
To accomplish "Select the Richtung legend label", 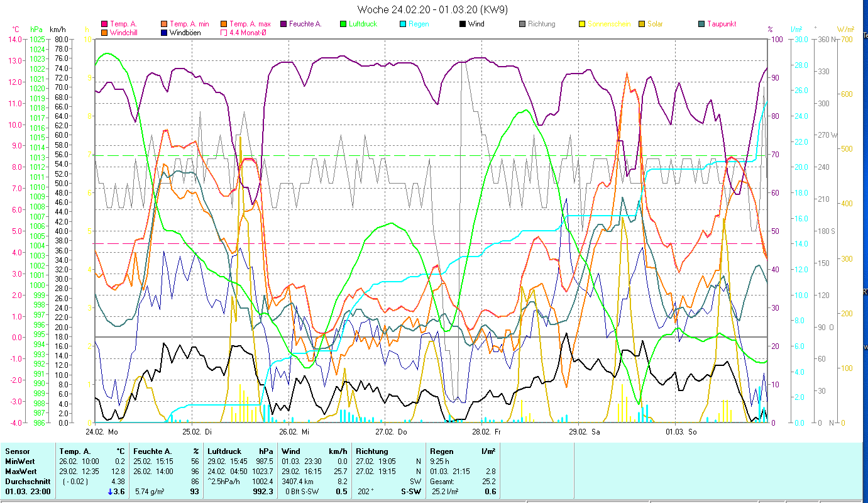I will tap(542, 24).
